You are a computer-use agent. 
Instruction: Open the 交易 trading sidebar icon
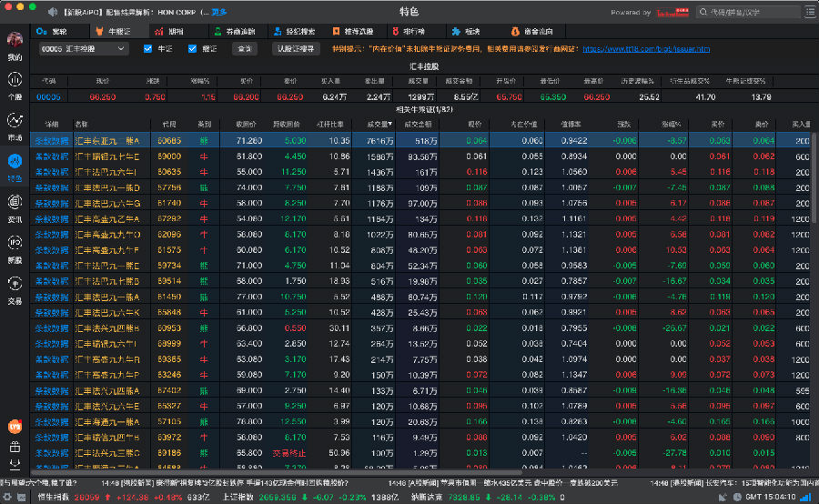15,283
